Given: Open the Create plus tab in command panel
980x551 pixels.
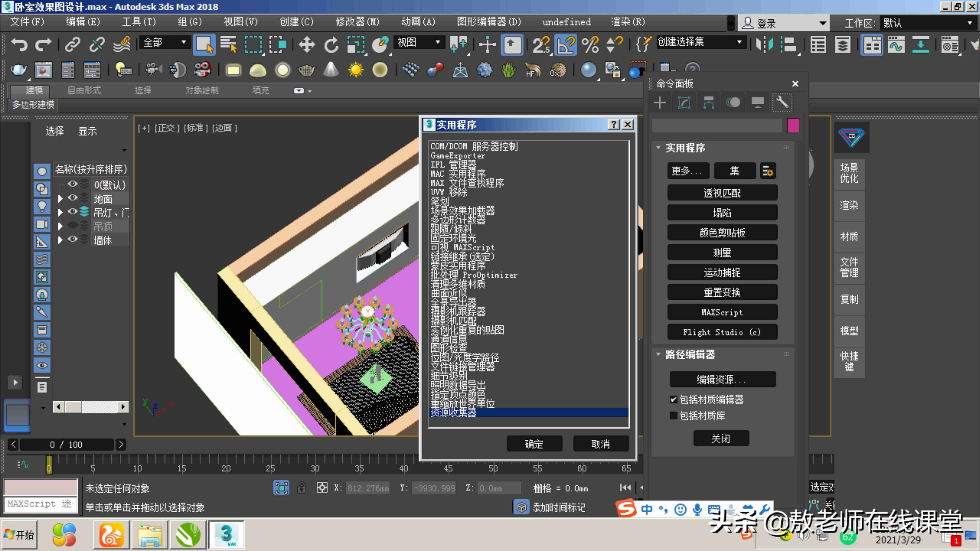Looking at the screenshot, I should [660, 102].
